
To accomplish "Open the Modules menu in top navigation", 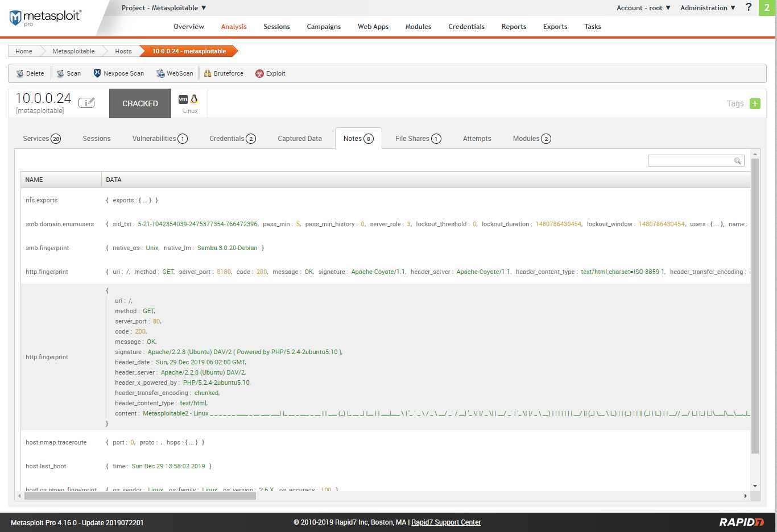I will point(418,27).
